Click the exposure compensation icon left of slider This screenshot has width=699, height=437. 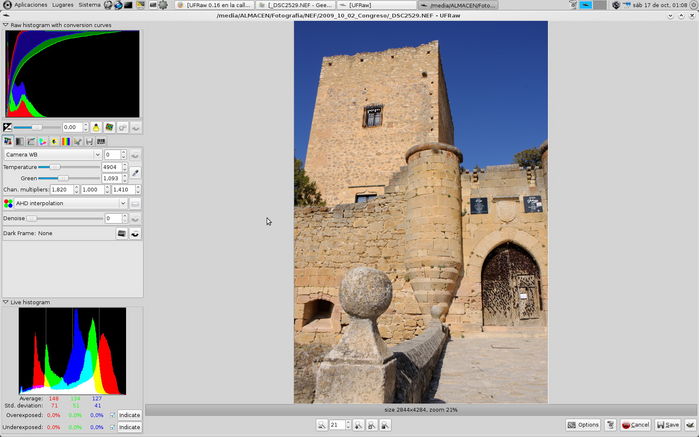[8, 128]
